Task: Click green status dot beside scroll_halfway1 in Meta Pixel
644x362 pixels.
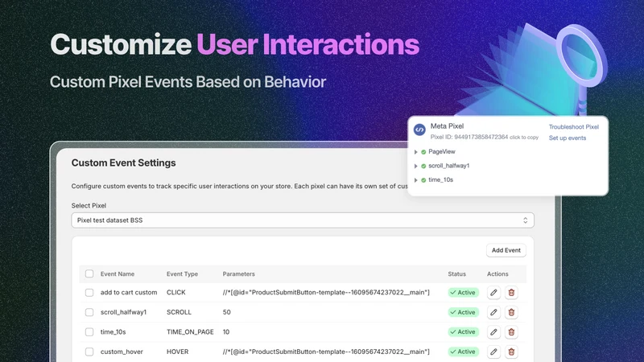Action: pyautogui.click(x=423, y=166)
